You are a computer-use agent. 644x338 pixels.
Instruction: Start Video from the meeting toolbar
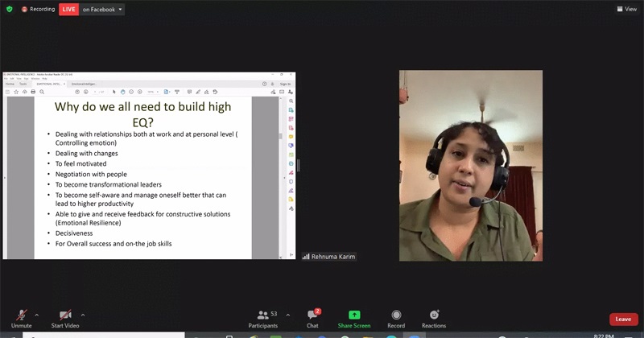click(65, 317)
